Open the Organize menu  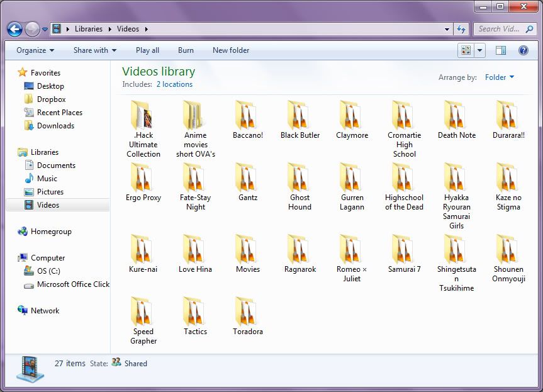click(x=35, y=50)
